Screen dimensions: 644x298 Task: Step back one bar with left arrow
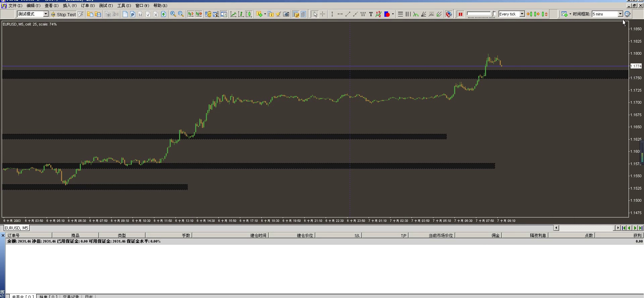pyautogui.click(x=529, y=14)
